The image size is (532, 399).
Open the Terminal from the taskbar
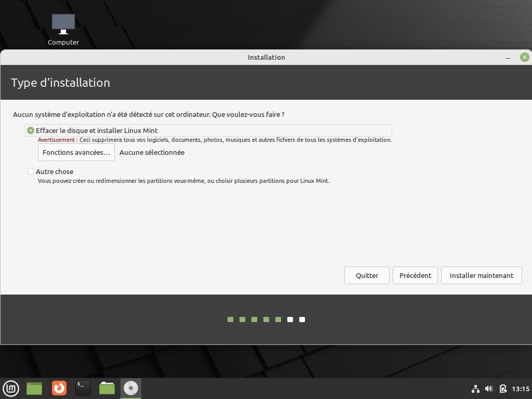83,388
